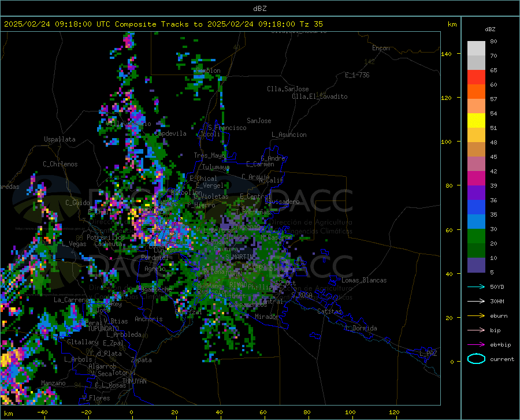This screenshot has height=420, width=520.
Task: Click the '-40' tick on bottom km axis
Action: 42,412
